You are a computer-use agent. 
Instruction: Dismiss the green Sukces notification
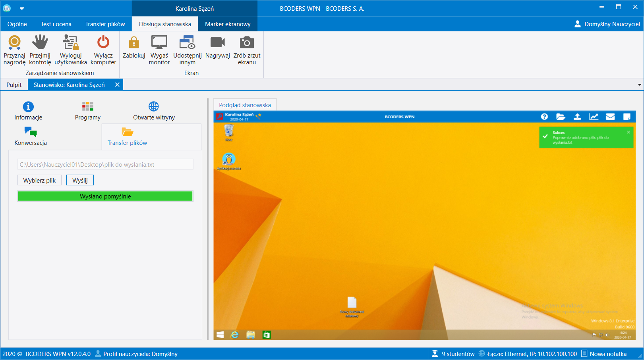tap(629, 132)
